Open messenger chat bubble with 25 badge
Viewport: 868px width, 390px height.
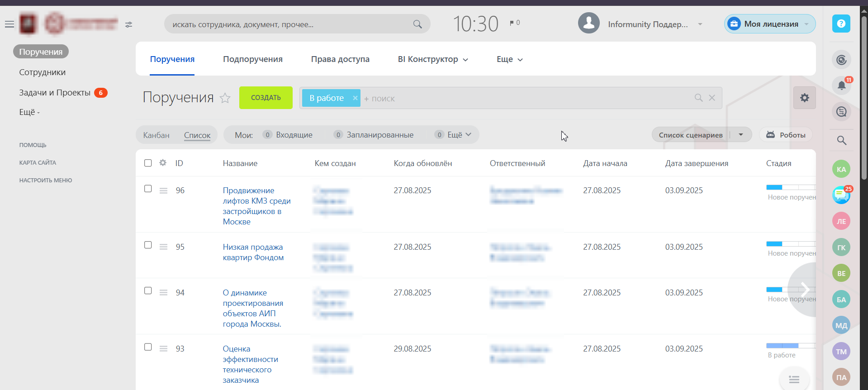841,195
